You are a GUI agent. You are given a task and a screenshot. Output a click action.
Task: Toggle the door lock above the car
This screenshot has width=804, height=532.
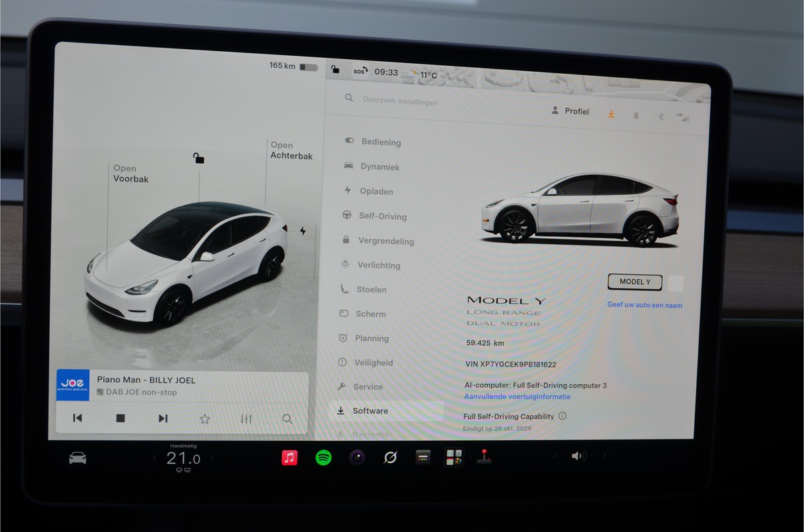[198, 158]
